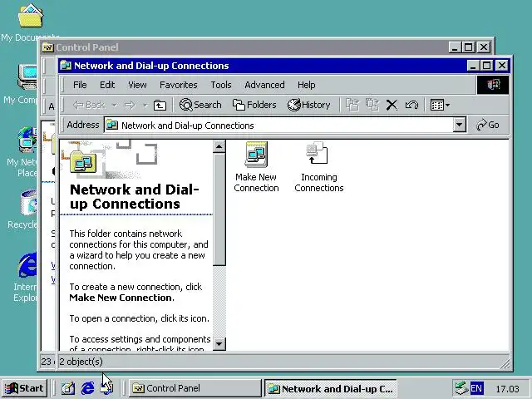The image size is (532, 399).
Task: Open the Help menu
Action: point(307,85)
